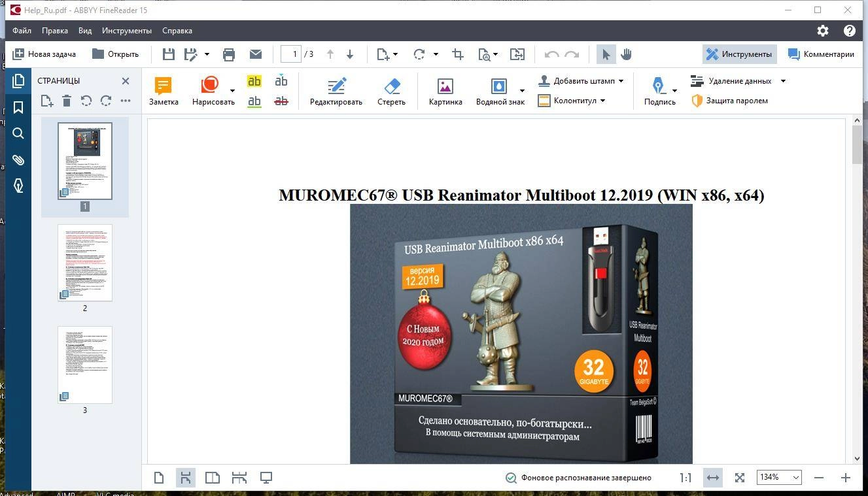Open the Digital Signatures sidebar panel
The height and width of the screenshot is (496, 868).
(x=18, y=186)
